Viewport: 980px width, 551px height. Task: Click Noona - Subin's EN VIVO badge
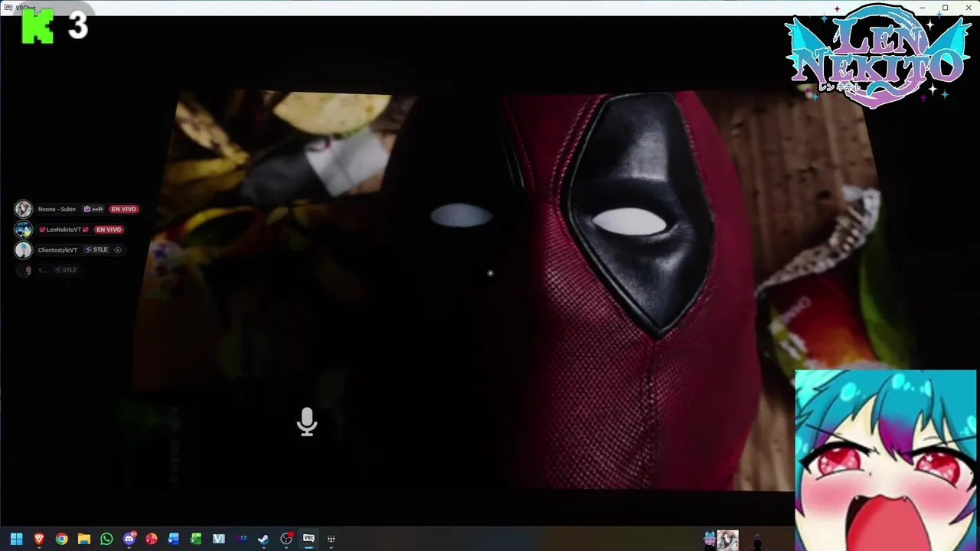pyautogui.click(x=123, y=209)
